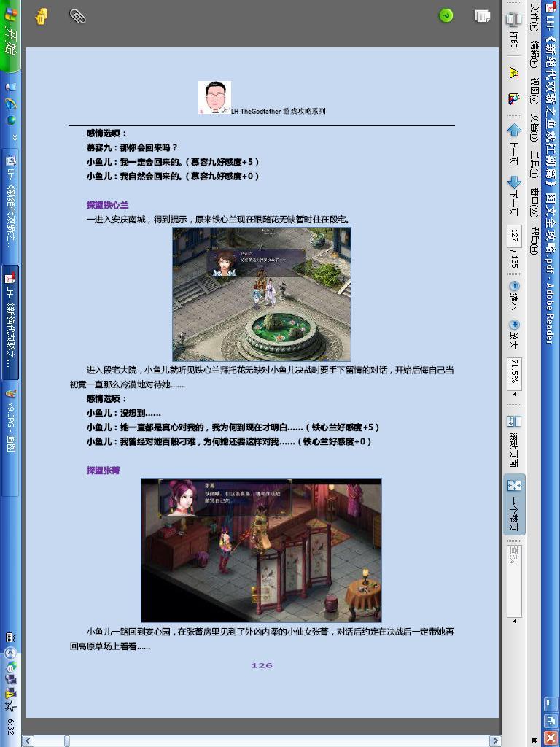
Task: Open the Help (帮助) menu
Action: [534, 241]
